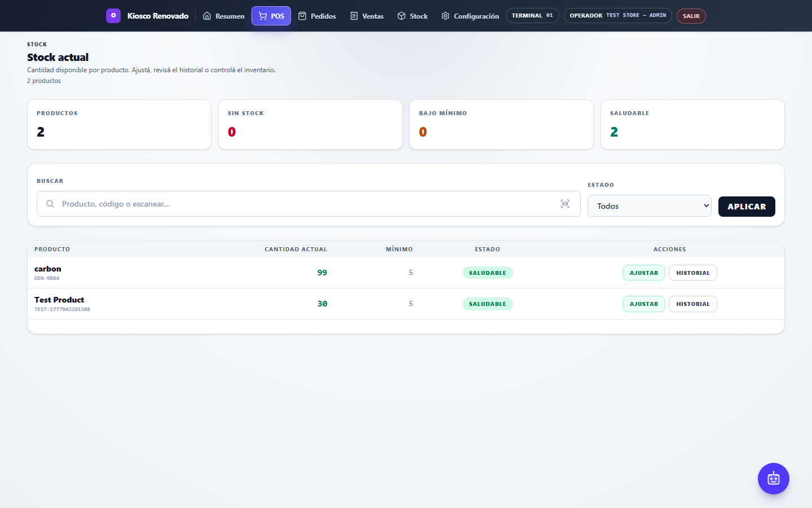Image resolution: width=812 pixels, height=508 pixels.
Task: Apply filters with the Aplicar button
Action: click(747, 207)
